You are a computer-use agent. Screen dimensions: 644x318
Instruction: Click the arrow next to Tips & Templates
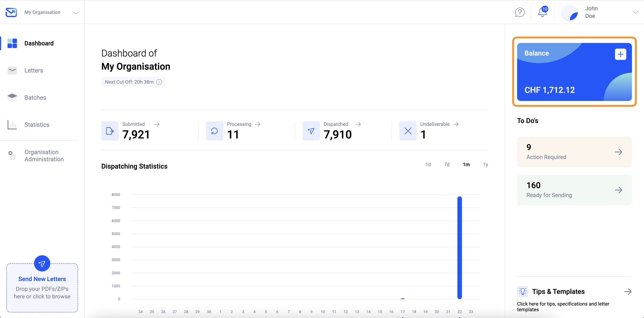click(628, 291)
